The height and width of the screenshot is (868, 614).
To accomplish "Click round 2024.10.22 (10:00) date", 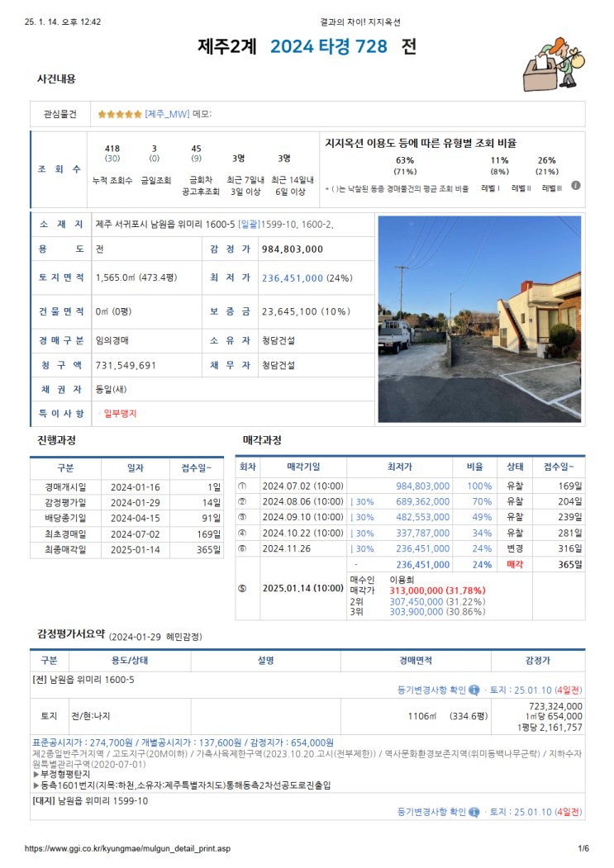I will (x=302, y=533).
